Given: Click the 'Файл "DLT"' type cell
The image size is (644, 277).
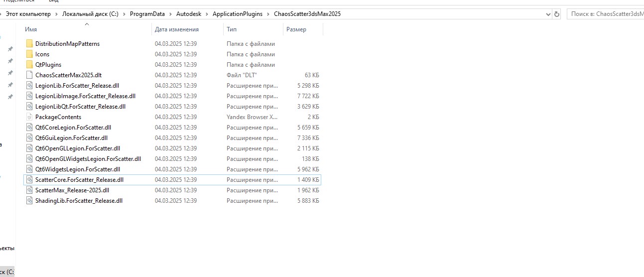Looking at the screenshot, I should (242, 75).
